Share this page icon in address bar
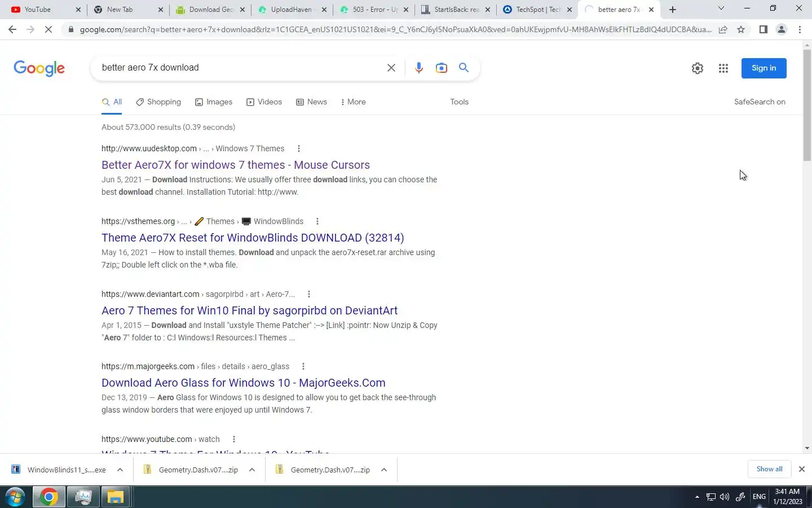Screen dimensions: 812x508 pos(723,29)
